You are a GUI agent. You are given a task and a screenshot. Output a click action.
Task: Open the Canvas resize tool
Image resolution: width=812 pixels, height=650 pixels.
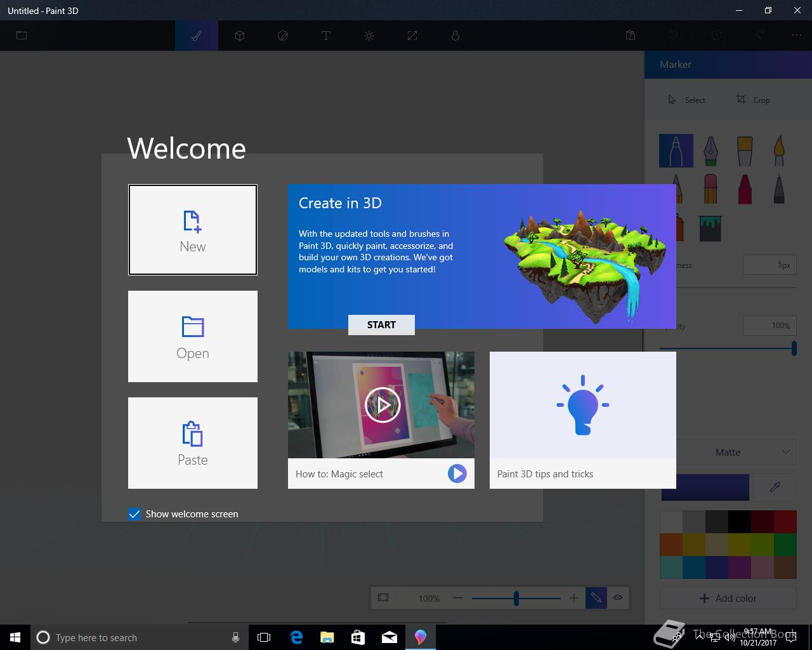coord(412,36)
